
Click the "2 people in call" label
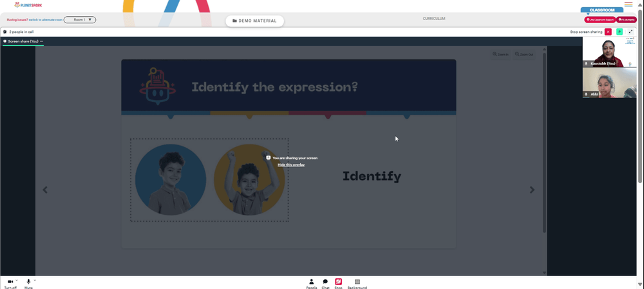coord(21,32)
